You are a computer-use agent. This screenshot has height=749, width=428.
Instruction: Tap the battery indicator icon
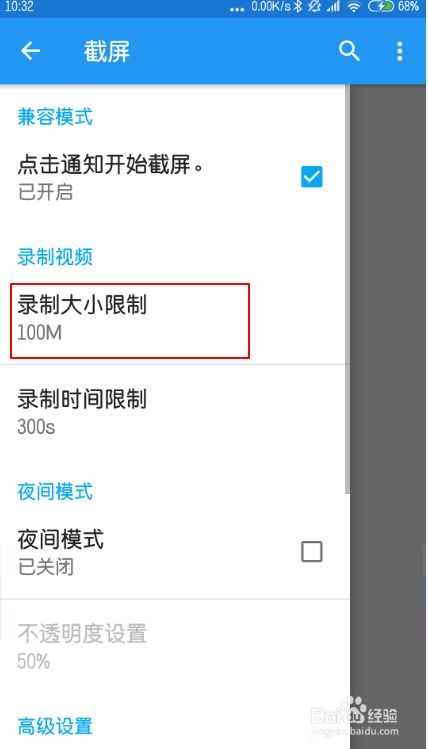point(381,7)
